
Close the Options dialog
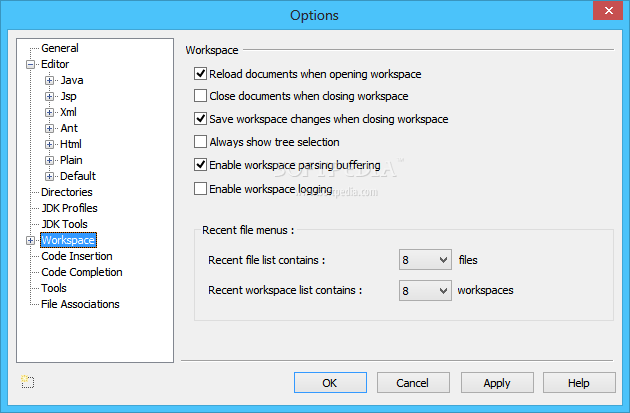click(x=609, y=10)
